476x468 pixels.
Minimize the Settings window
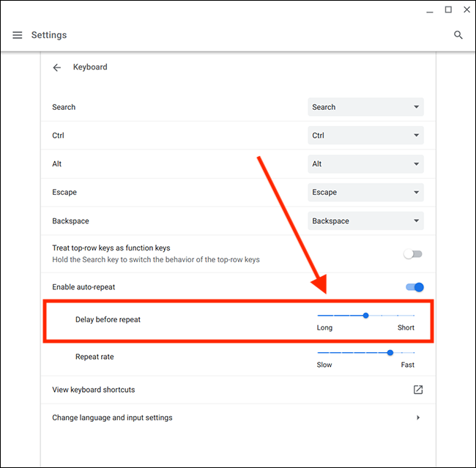point(428,10)
